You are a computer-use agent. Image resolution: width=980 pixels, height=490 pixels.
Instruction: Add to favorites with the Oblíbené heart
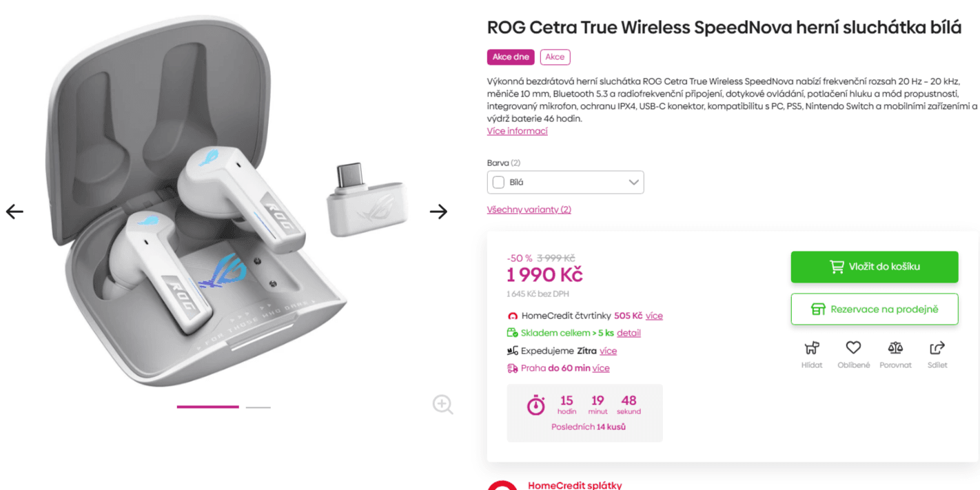coord(853,348)
